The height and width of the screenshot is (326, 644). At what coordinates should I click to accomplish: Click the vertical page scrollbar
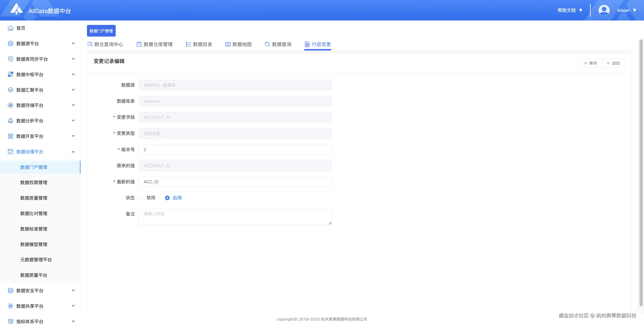point(641,172)
